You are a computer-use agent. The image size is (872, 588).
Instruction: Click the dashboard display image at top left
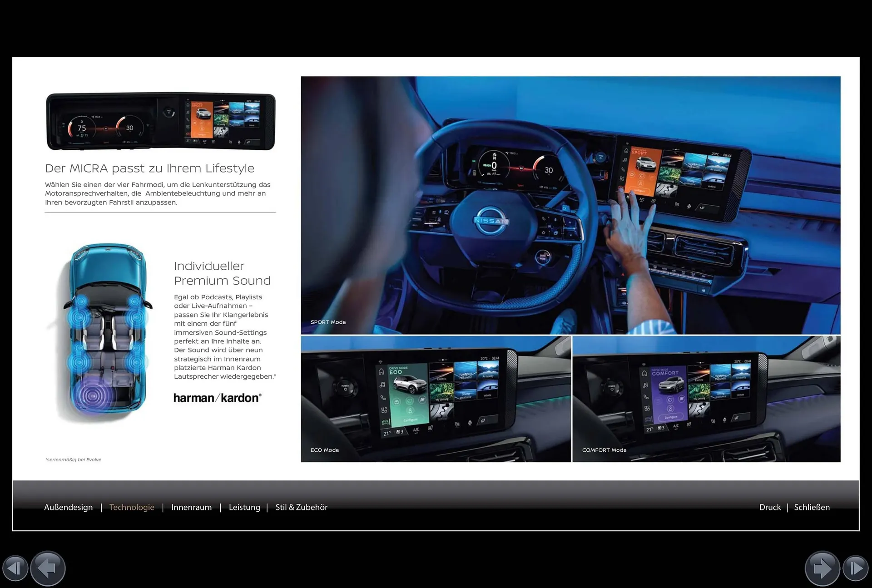tap(160, 121)
